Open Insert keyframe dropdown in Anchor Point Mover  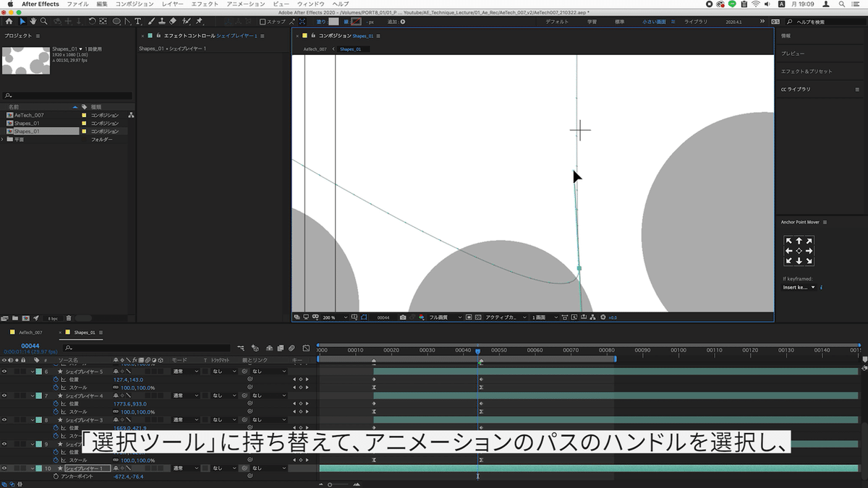[799, 287]
